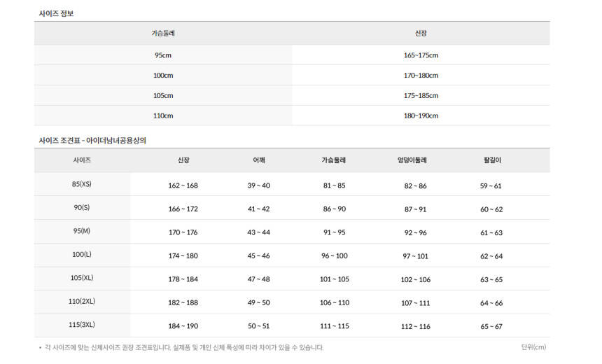Click the 어깨 column header
This screenshot has width=602, height=364.
click(258, 160)
